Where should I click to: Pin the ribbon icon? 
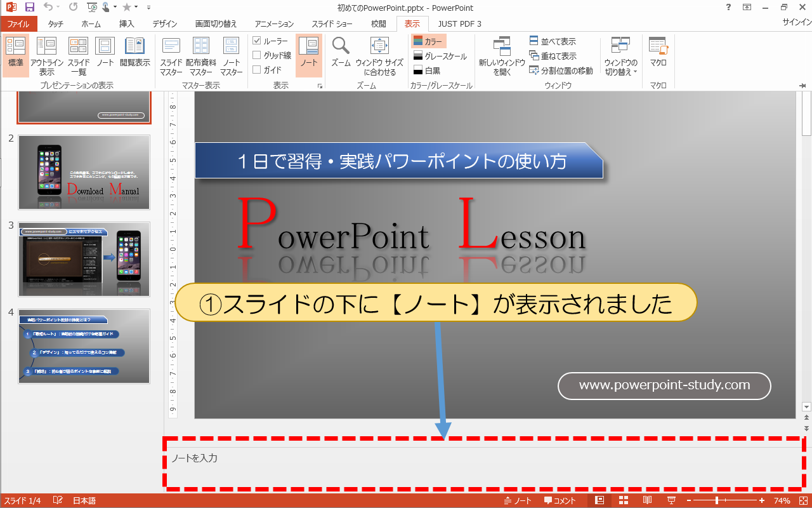802,86
